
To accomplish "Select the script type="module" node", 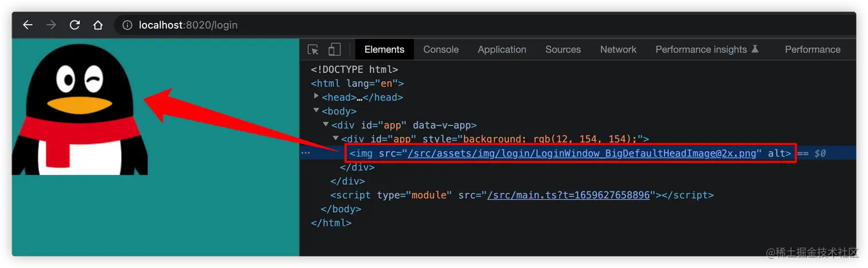I will [522, 195].
